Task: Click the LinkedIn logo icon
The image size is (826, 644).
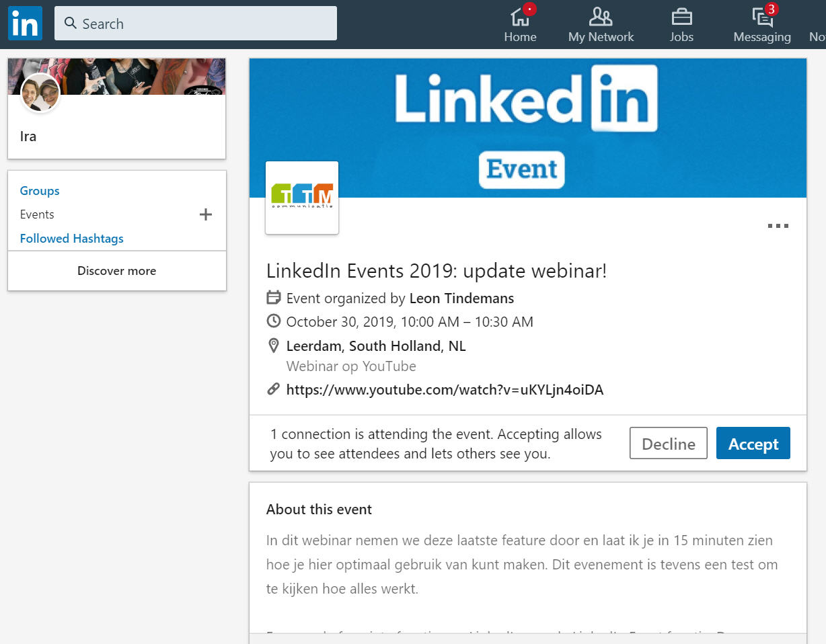Action: 25,24
